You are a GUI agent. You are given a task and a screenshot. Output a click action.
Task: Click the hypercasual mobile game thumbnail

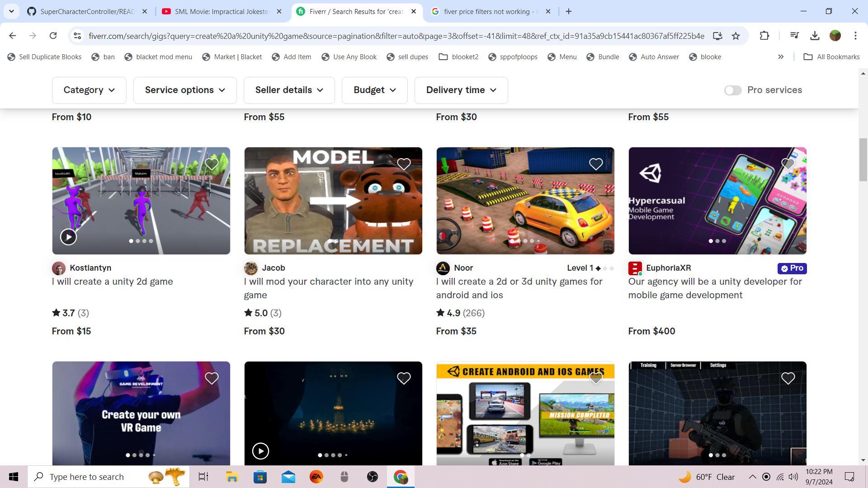[717, 201]
